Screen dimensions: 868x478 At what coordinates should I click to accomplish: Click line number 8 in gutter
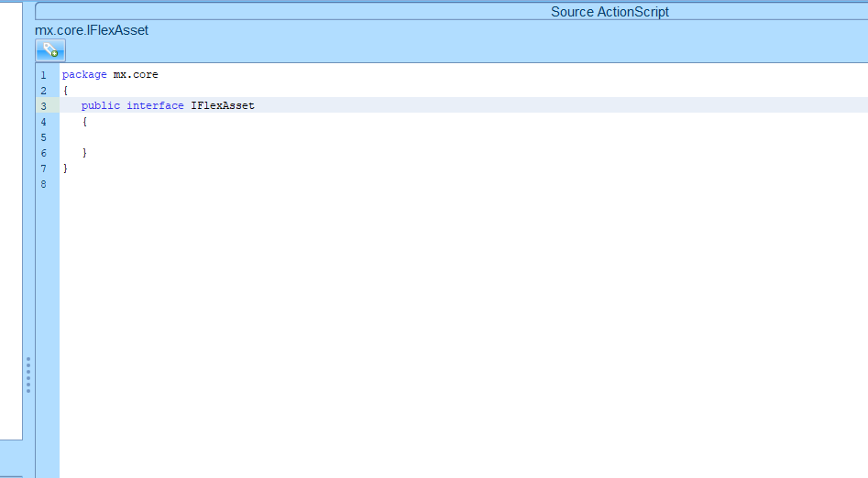click(43, 184)
